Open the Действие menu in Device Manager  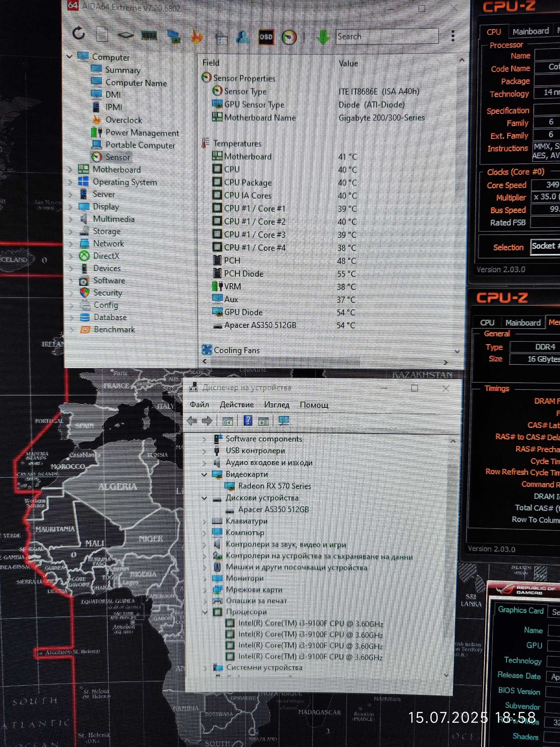coord(237,404)
